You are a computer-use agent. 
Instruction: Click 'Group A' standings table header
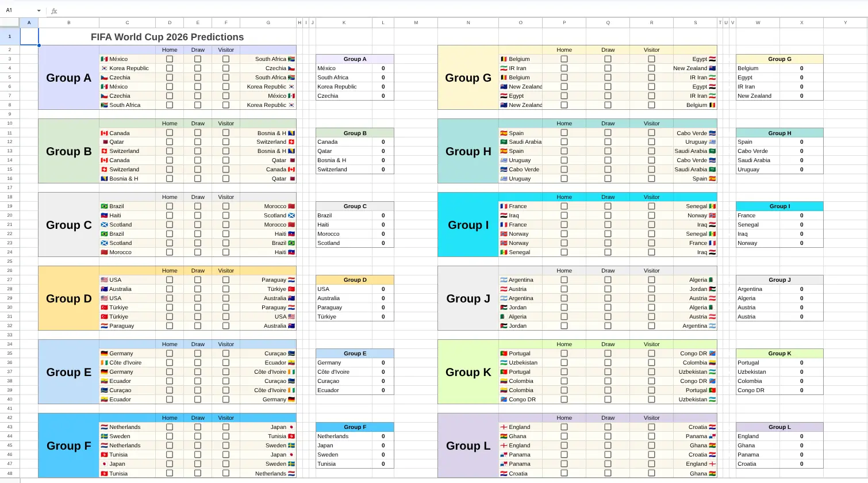pyautogui.click(x=355, y=59)
